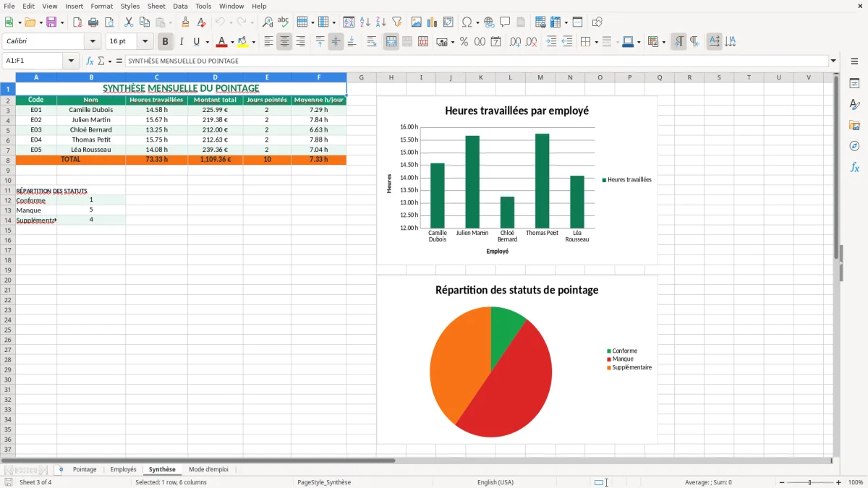Format as percent with the % icon
The width and height of the screenshot is (868, 488).
point(464,42)
